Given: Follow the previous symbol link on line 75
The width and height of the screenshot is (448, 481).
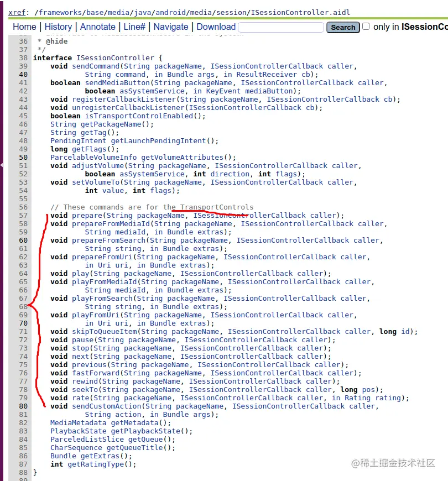Looking at the screenshot, I should [x=89, y=364].
